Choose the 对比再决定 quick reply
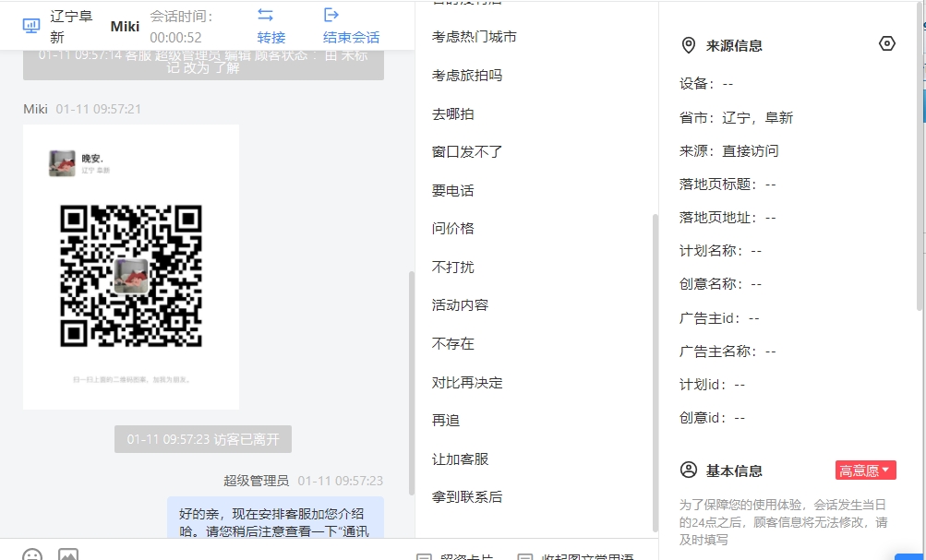 coord(467,382)
